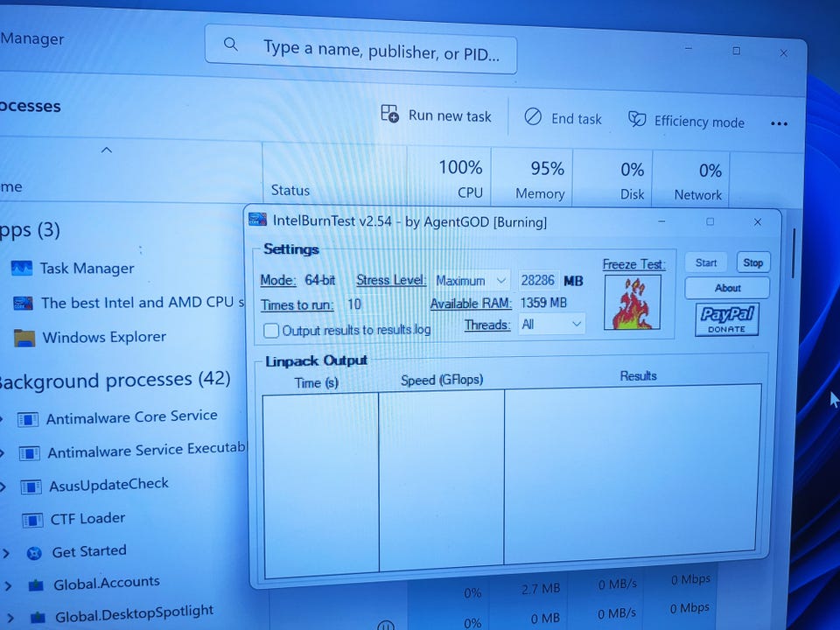Expand the Antimalware Service Executable row
Screen dimensions: 840x630
point(3,453)
